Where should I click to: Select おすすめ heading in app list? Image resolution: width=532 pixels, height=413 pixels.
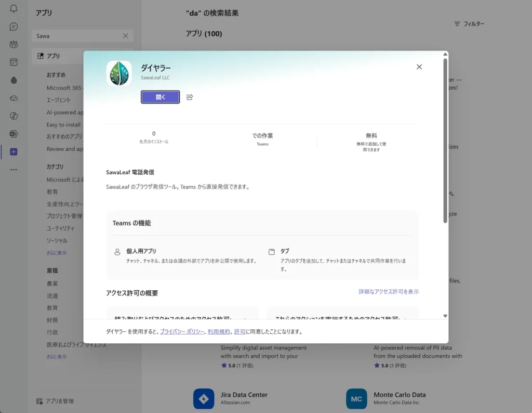click(x=56, y=75)
